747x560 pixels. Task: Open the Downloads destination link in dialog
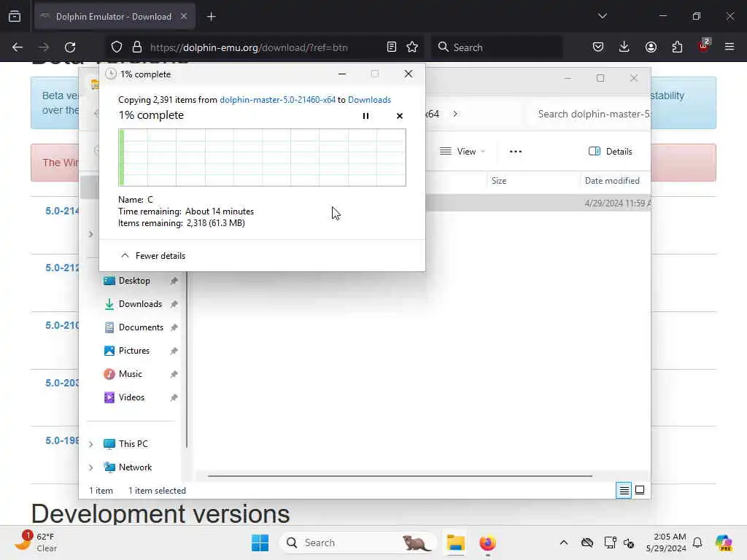pos(369,99)
